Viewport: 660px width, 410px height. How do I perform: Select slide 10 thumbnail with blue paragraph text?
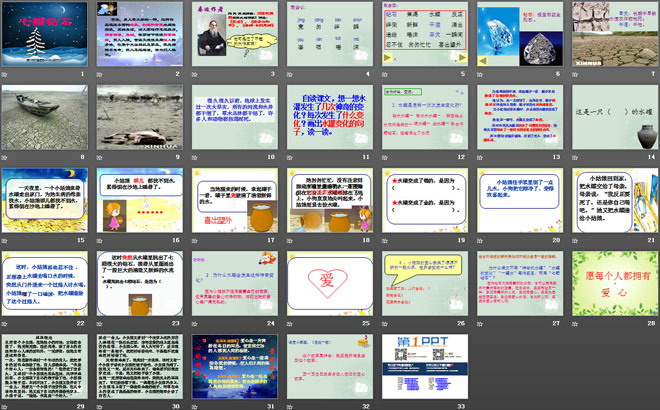tap(235, 117)
